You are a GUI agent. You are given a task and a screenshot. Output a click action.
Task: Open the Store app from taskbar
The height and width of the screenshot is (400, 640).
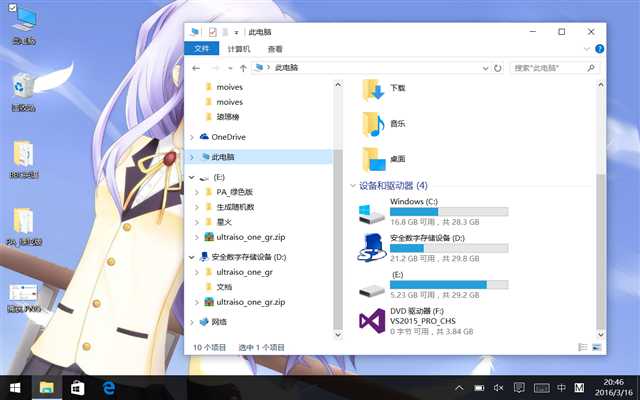pos(78,387)
